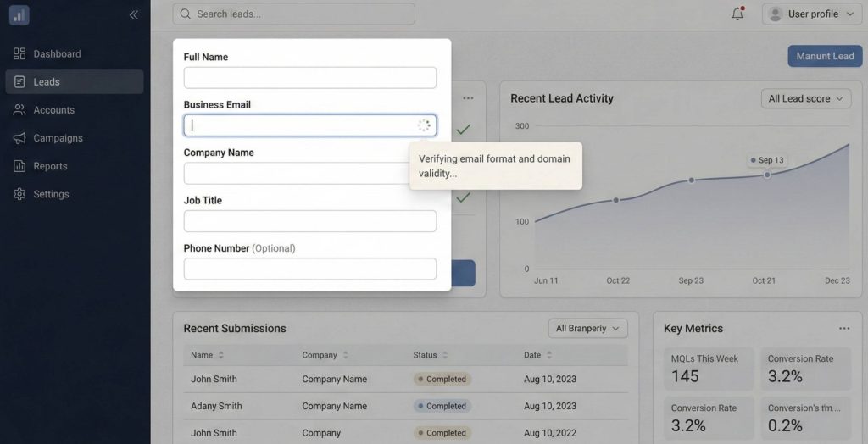The height and width of the screenshot is (444, 868).
Task: Click the Campaigns megaphone icon
Action: pyautogui.click(x=19, y=138)
